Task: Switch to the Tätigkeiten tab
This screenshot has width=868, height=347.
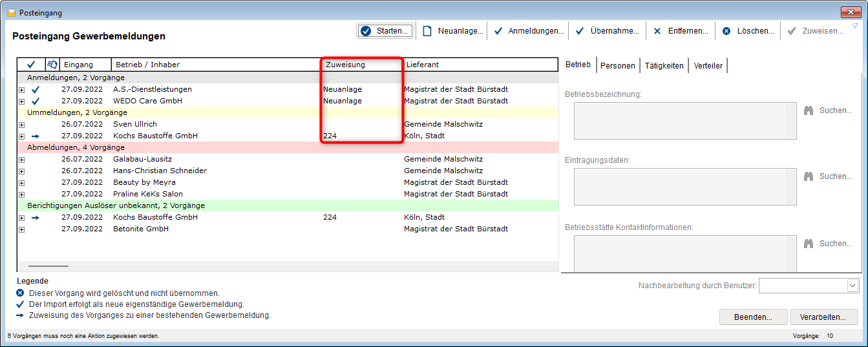Action: click(x=663, y=65)
